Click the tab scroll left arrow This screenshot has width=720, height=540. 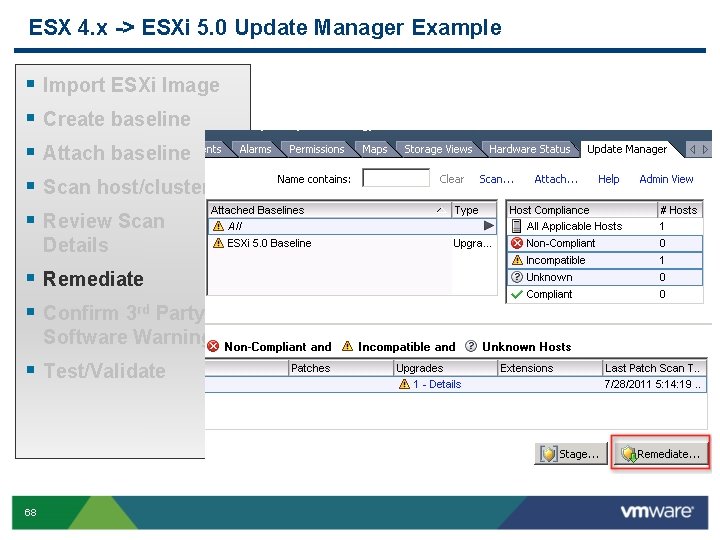692,149
